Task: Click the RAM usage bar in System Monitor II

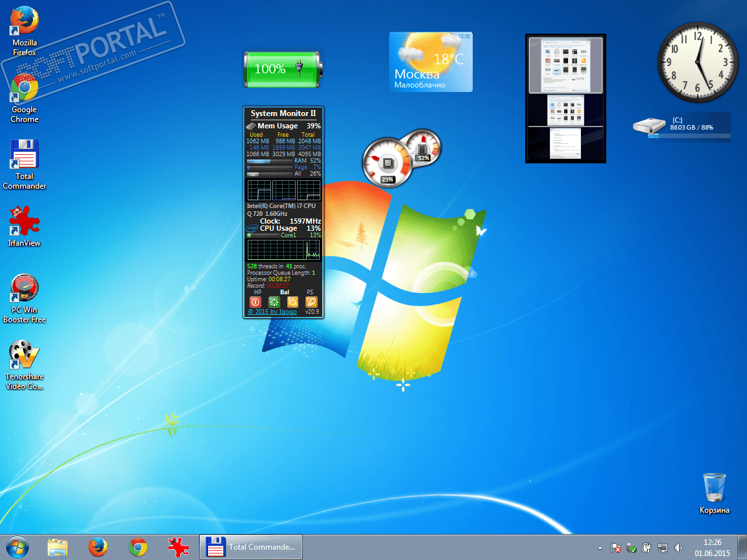Action: (269, 161)
